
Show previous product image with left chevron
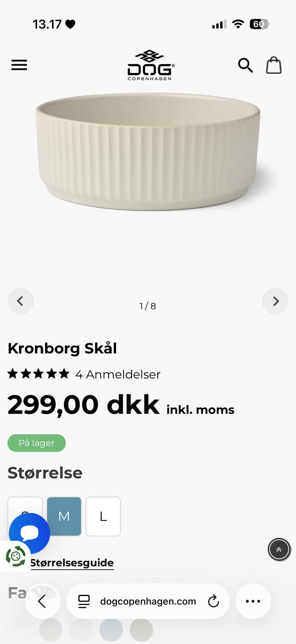click(x=21, y=301)
